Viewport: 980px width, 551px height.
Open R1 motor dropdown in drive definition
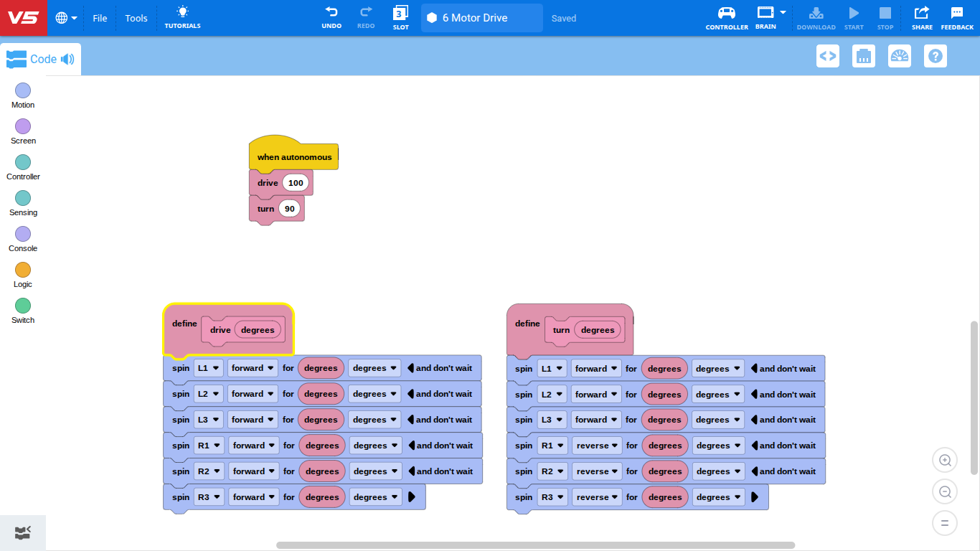(209, 446)
